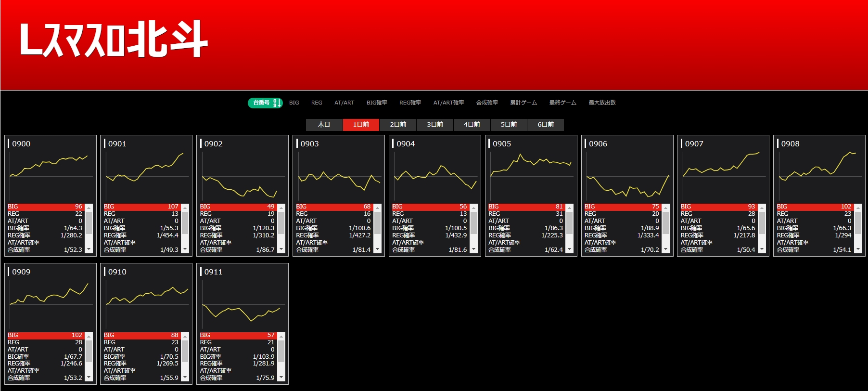Sort by AT/ART count

[345, 103]
